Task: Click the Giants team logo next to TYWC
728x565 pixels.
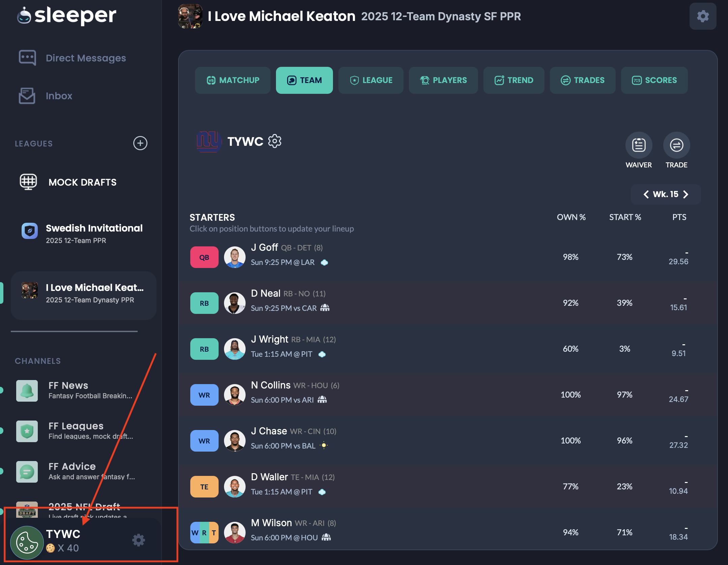Action: click(x=209, y=141)
